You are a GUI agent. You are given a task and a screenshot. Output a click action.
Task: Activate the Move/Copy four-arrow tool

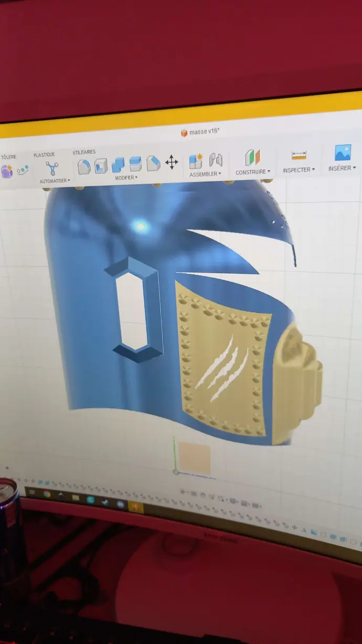[172, 162]
